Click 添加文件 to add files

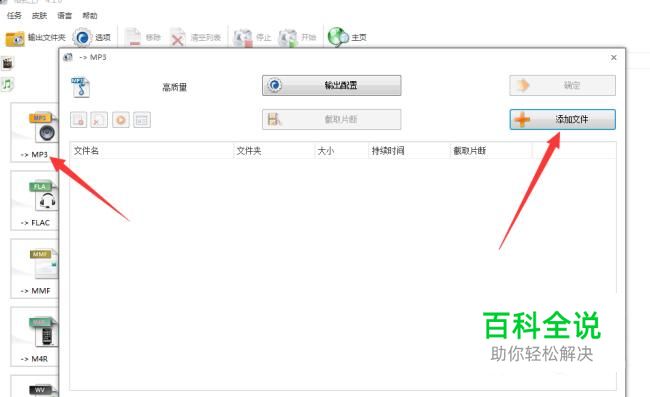563,119
